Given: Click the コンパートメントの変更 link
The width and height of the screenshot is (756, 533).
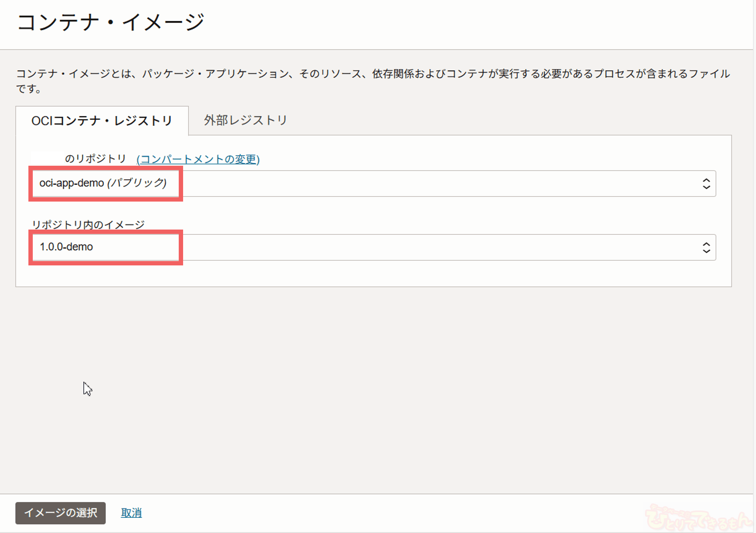Looking at the screenshot, I should (x=198, y=159).
